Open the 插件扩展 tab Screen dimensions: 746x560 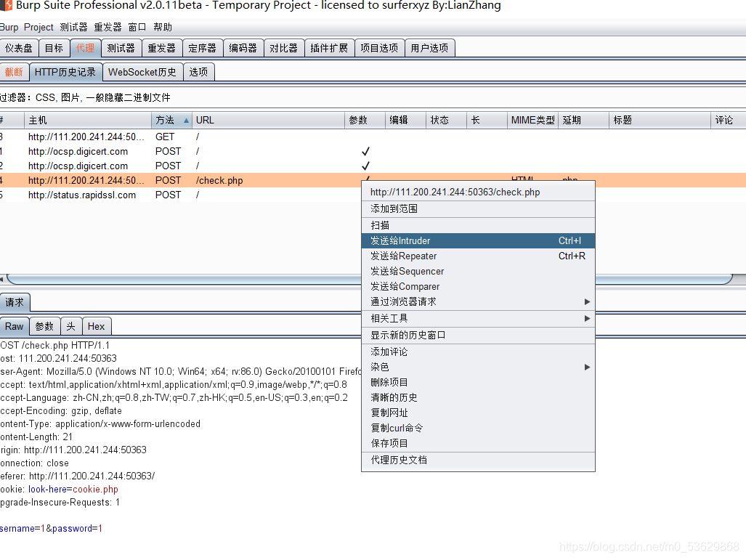point(329,48)
